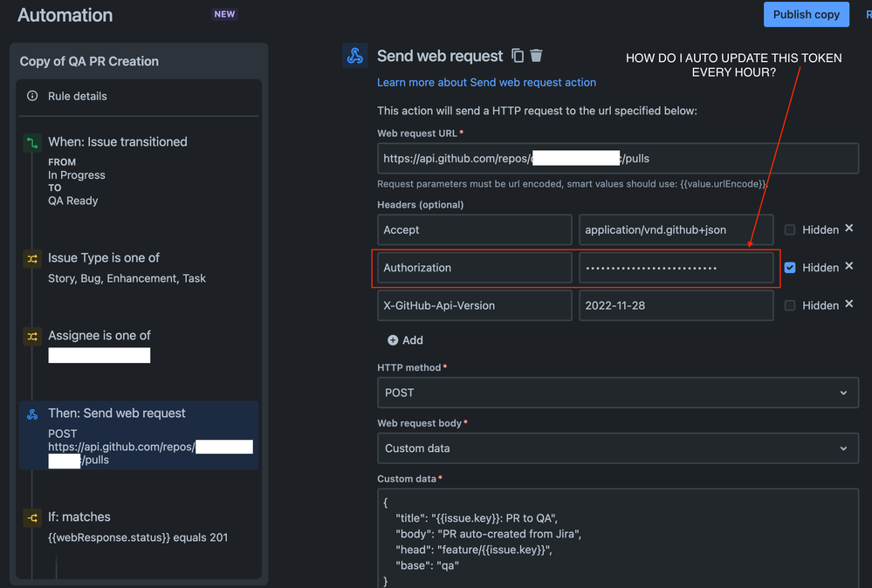Click the Send web request webhook icon in header
Image resolution: width=872 pixels, height=588 pixels.
coord(354,56)
